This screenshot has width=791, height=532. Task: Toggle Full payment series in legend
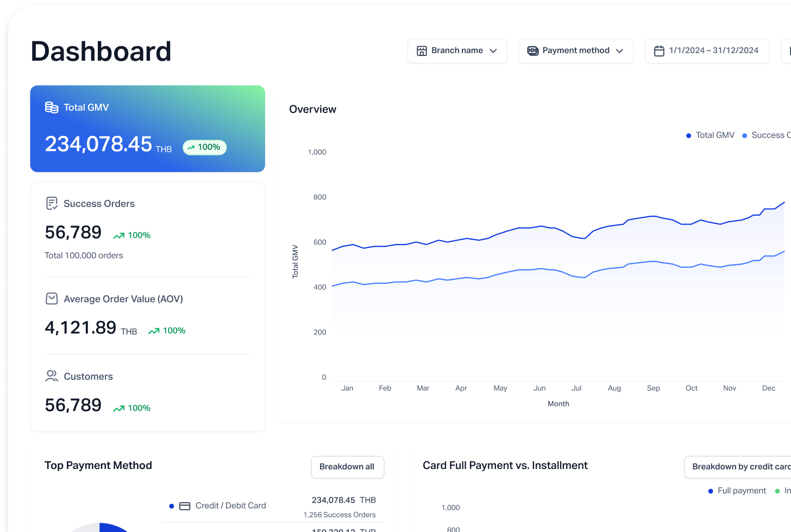pyautogui.click(x=737, y=491)
